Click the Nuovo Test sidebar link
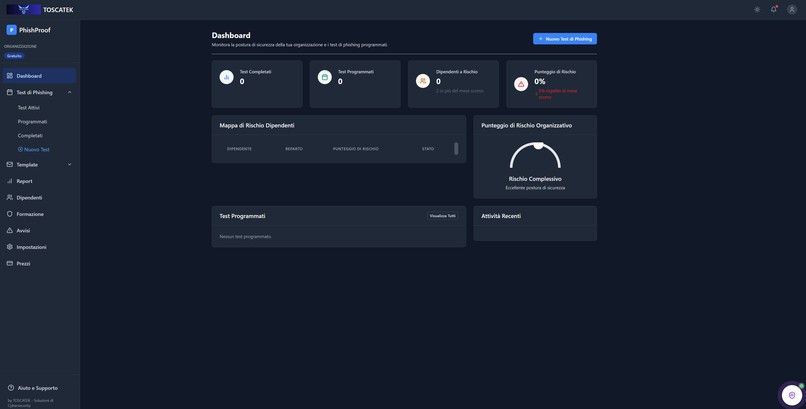Viewport: 806px width, 409px height. tap(34, 150)
